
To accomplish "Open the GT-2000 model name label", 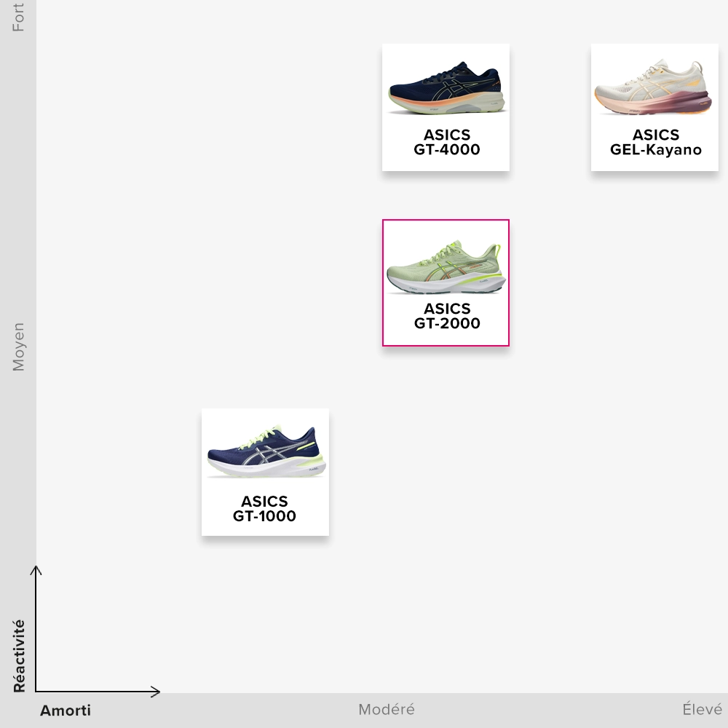I will point(446,324).
